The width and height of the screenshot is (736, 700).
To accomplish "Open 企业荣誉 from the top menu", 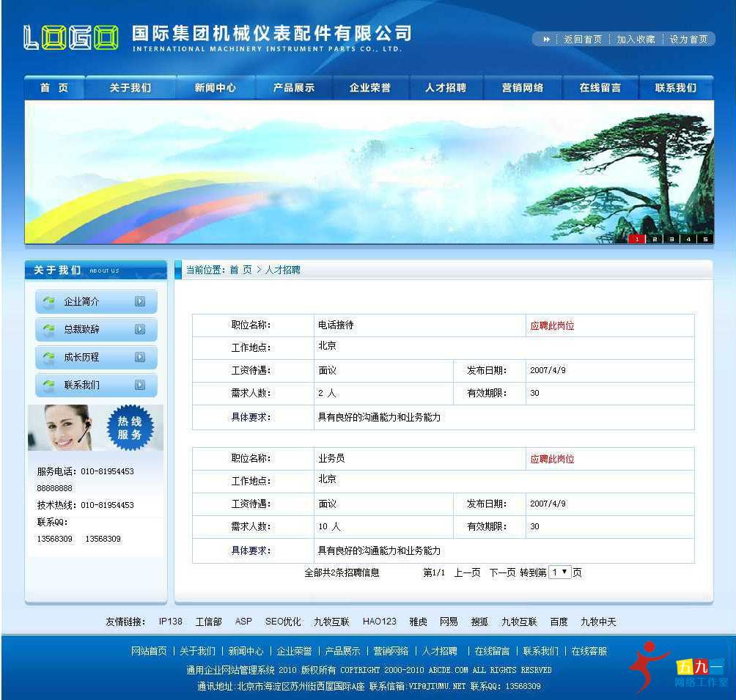I will [370, 86].
